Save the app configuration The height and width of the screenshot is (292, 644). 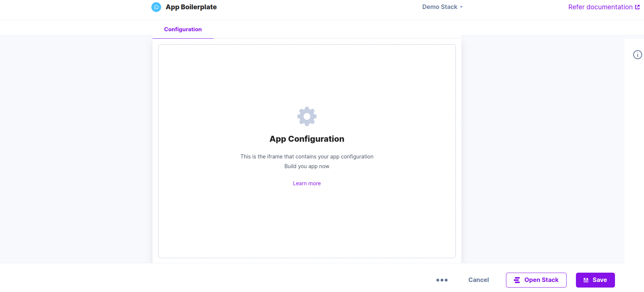[x=595, y=280]
